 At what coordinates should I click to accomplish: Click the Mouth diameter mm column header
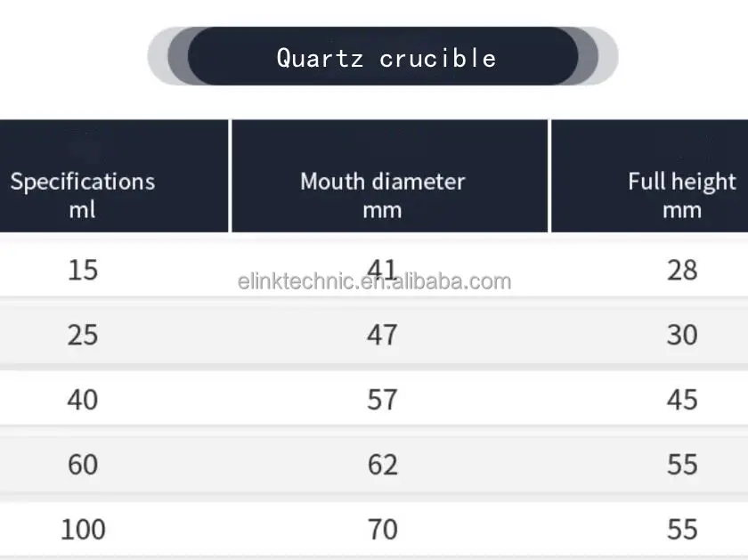382,195
